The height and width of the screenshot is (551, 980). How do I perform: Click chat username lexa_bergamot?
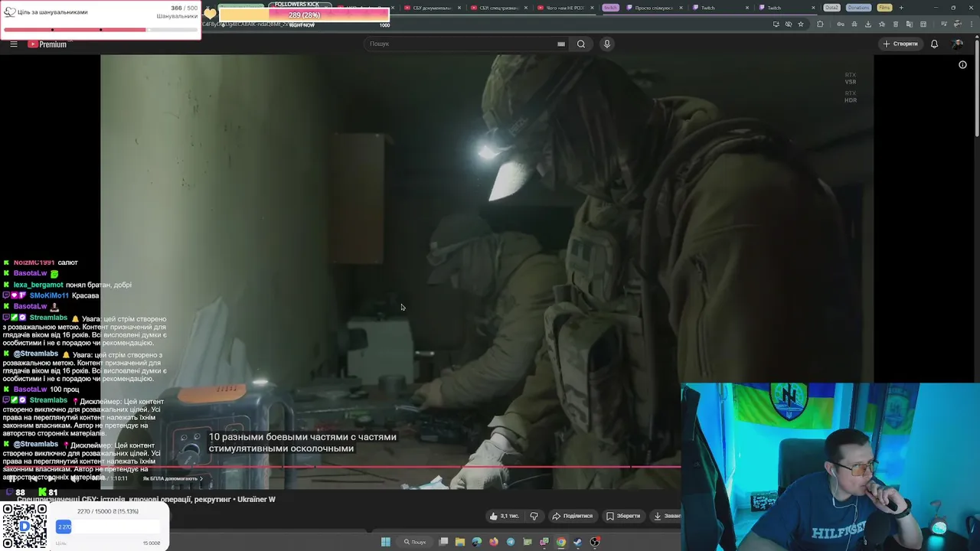[38, 285]
